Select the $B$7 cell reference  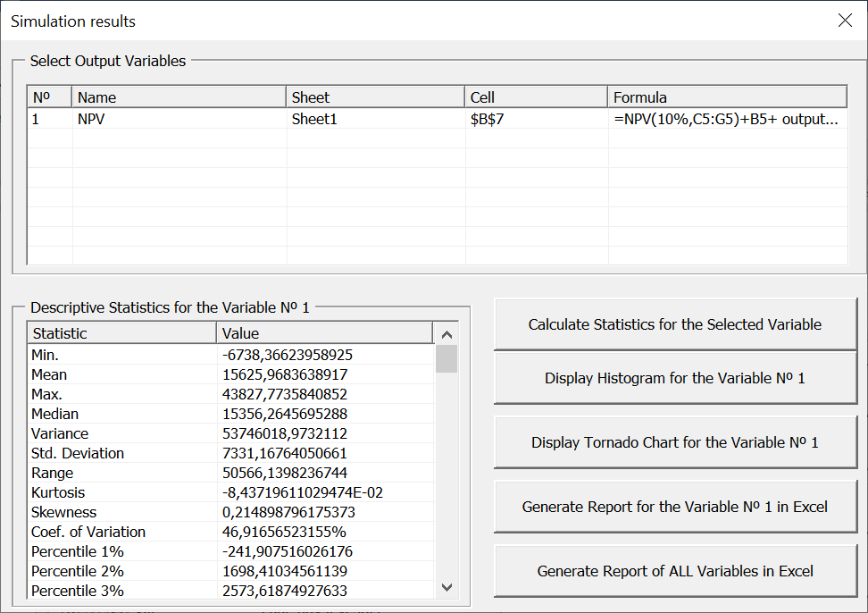[x=488, y=119]
